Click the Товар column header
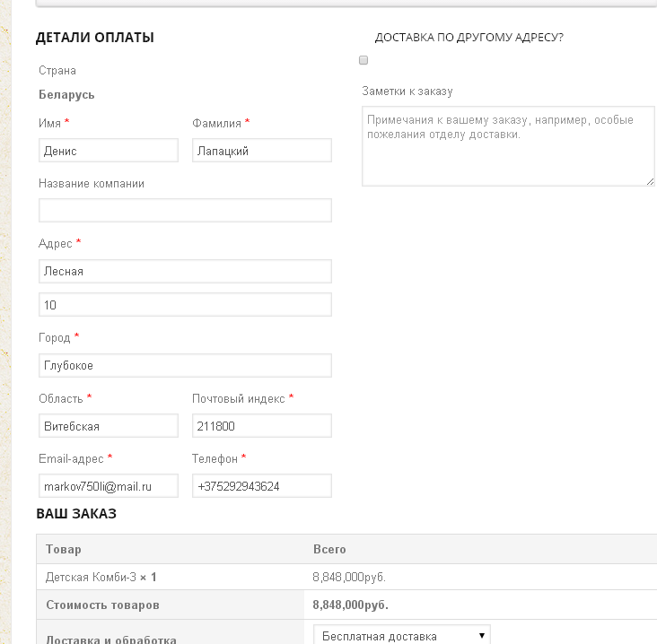The height and width of the screenshot is (644, 657). pos(63,549)
